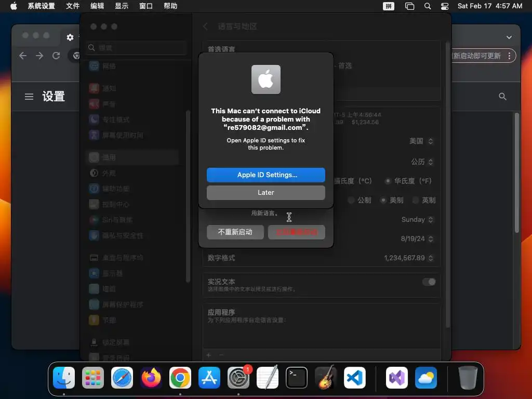Viewport: 532px width, 399px height.
Task: Launch Firefox from the Dock
Action: pos(151,378)
